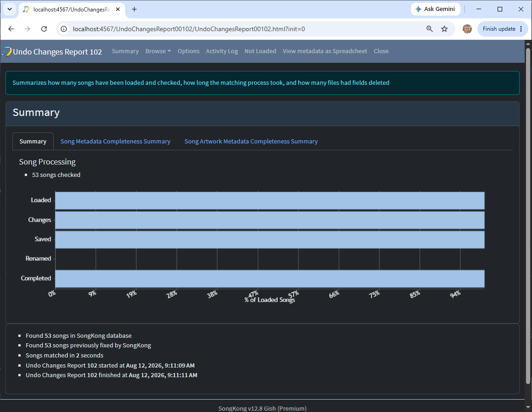Click the Changes bar in the chart
Screen dimensions: 532x412
click(x=270, y=220)
